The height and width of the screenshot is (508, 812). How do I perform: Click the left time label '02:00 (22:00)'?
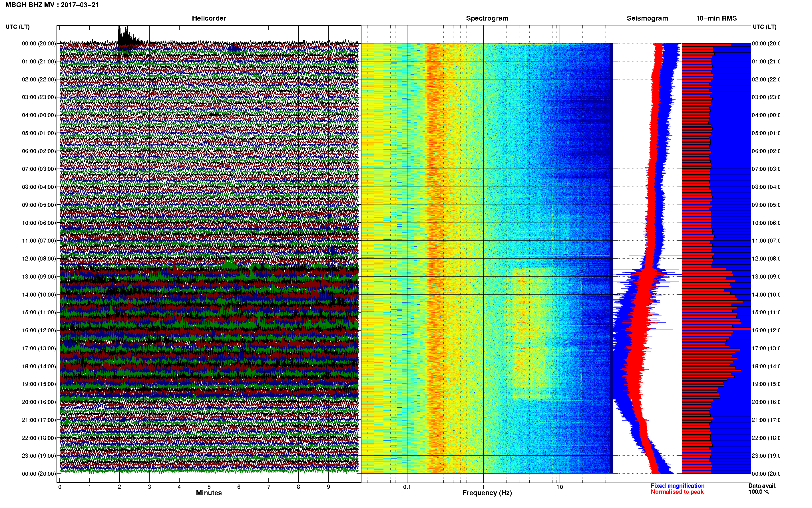tap(39, 79)
